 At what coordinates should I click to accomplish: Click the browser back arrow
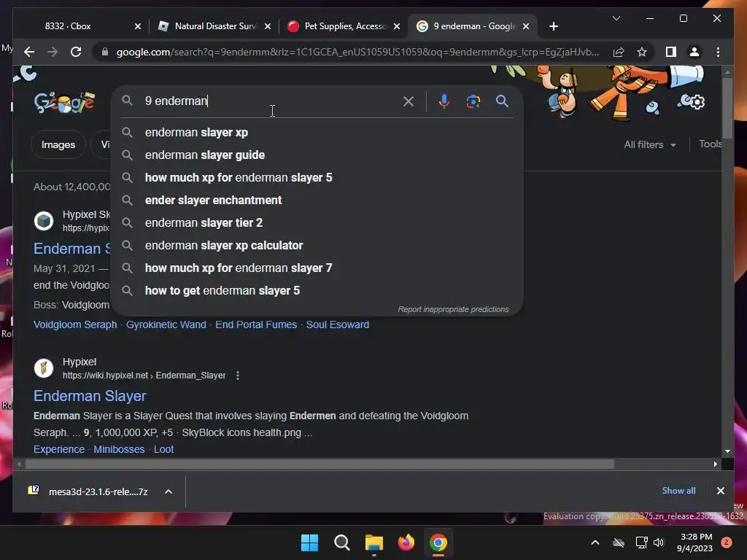(29, 52)
